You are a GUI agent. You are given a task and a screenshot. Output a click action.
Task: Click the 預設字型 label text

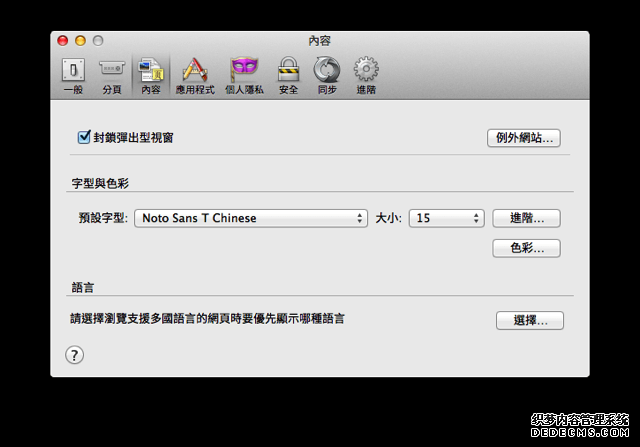click(103, 218)
